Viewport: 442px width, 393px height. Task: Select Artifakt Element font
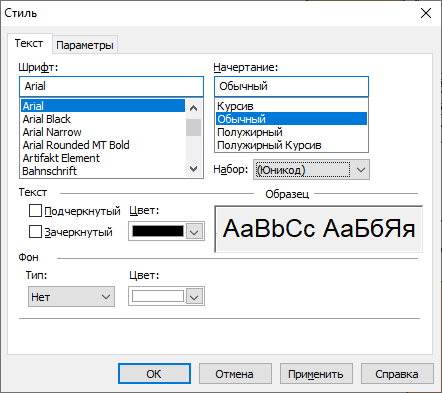coord(103,158)
